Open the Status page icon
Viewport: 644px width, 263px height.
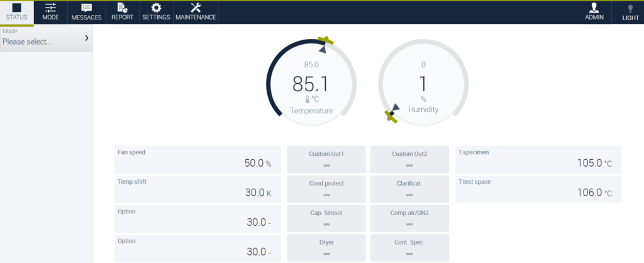16,8
